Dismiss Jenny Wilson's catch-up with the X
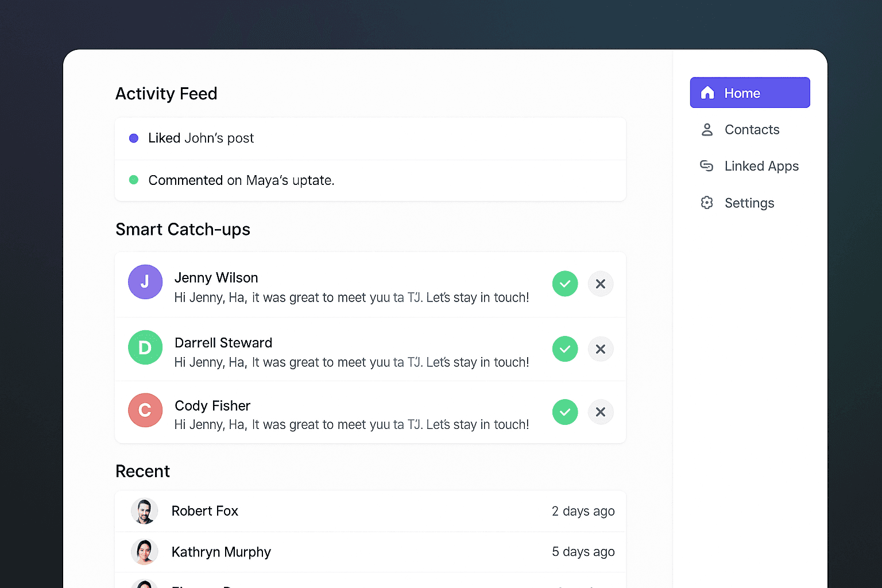The image size is (882, 588). pyautogui.click(x=600, y=284)
